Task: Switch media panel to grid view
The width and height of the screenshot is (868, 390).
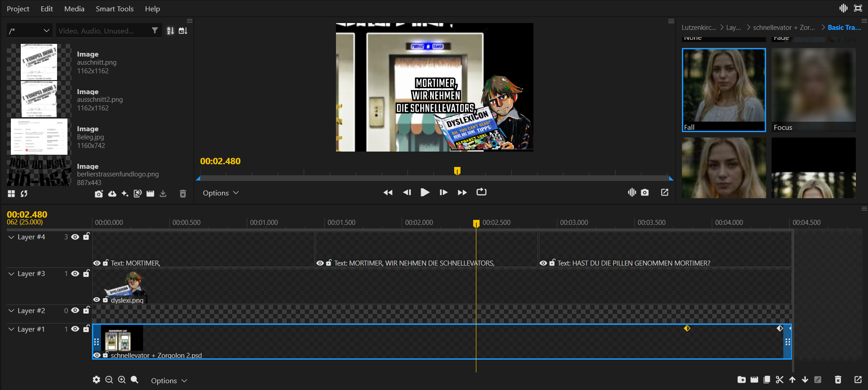Action: (11, 194)
